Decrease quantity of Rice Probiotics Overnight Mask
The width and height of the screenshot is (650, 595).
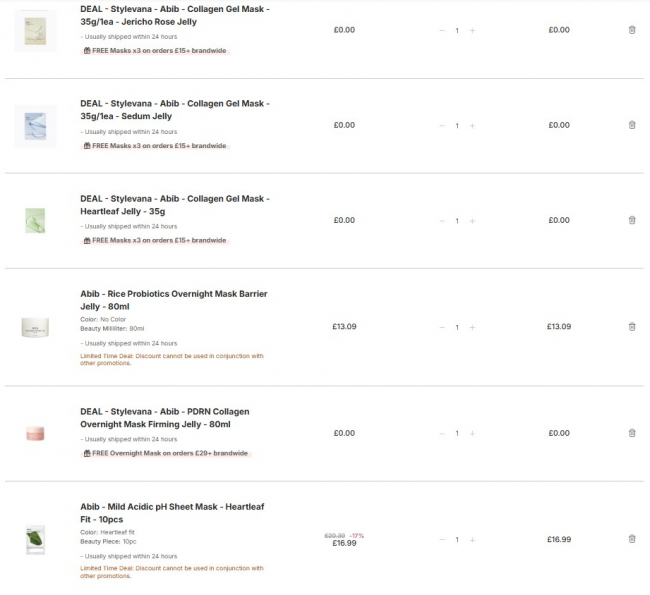[442, 327]
